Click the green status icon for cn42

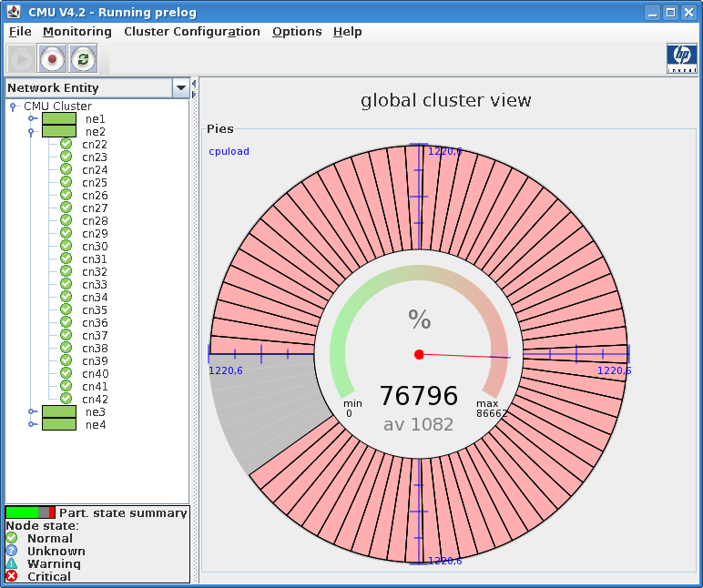[x=66, y=399]
